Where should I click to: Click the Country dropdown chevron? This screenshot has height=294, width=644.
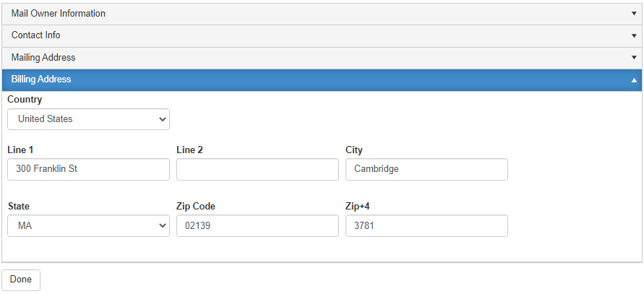tap(162, 119)
